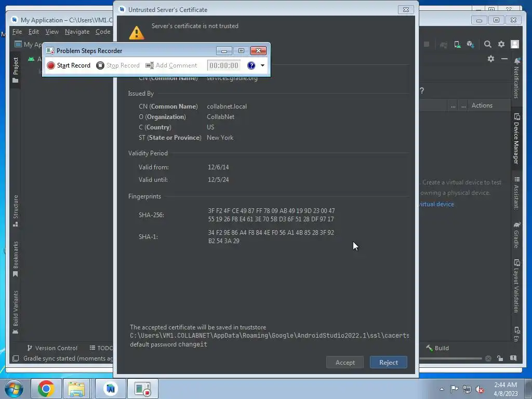Click the muted volume tray icon

point(480,390)
